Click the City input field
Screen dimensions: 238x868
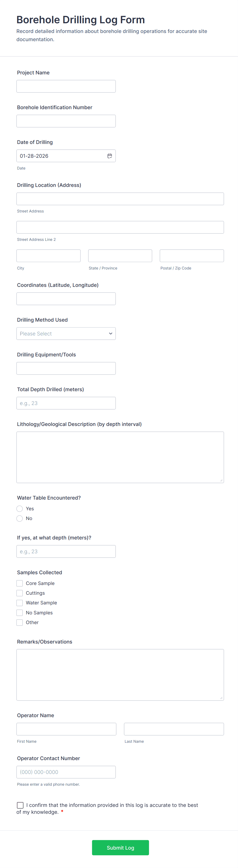[x=48, y=255]
